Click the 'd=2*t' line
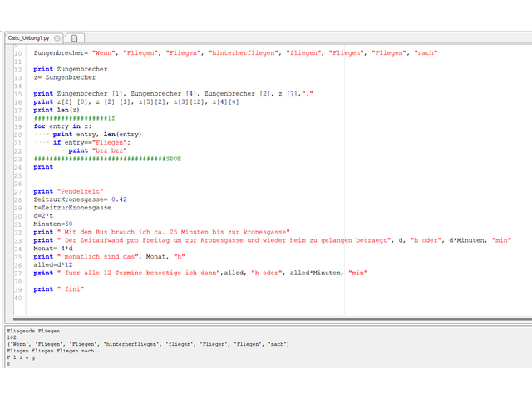Viewport: 532px width, 399px height. [43, 216]
